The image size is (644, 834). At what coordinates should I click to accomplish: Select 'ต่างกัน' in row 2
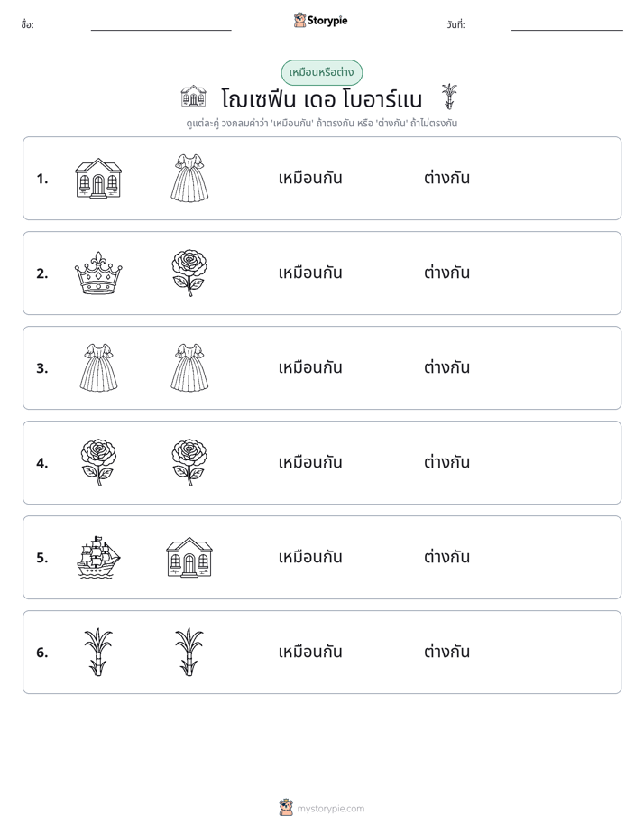pos(446,273)
